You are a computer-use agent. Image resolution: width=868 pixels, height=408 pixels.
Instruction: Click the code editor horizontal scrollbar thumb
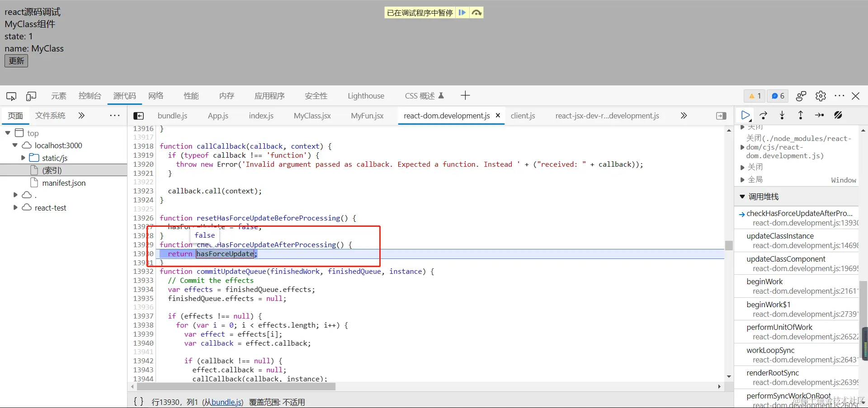[236, 386]
